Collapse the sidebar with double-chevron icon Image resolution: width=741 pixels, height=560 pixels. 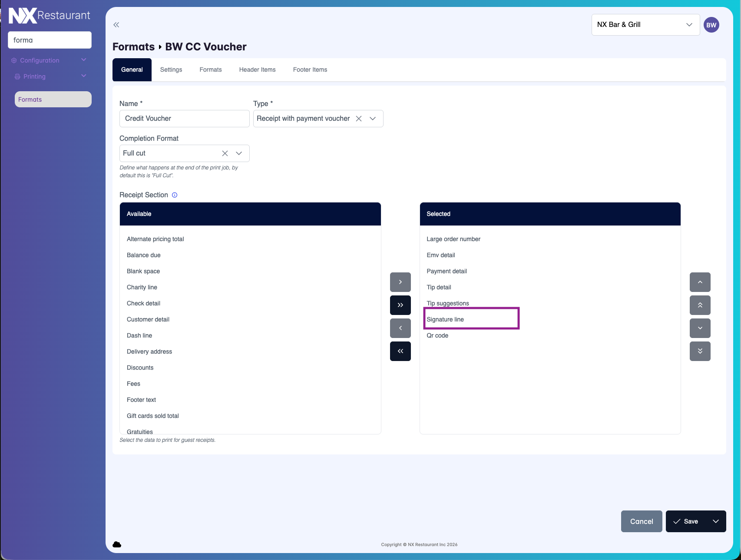pos(116,25)
